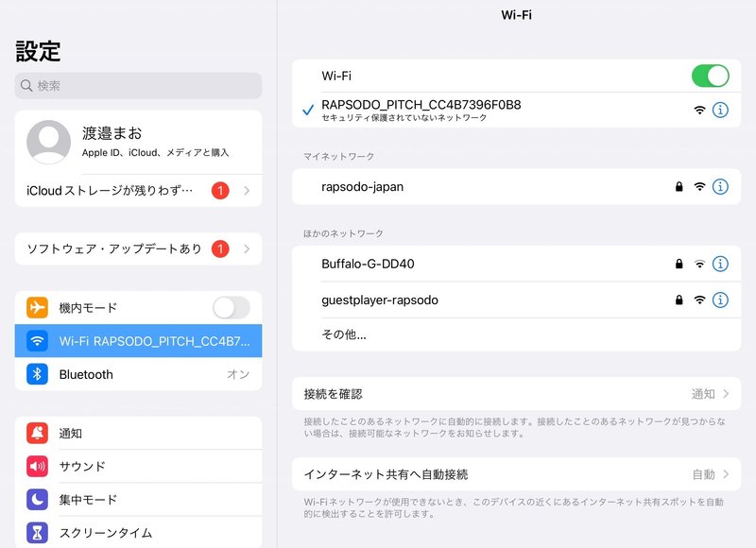Click セキュリティ保護されていないネットワーク warning text
756x548 pixels.
404,117
